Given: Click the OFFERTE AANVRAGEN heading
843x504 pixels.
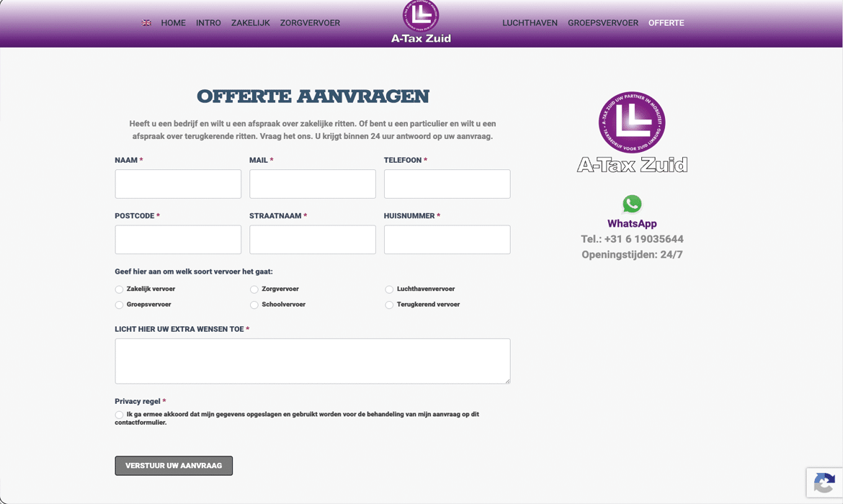Looking at the screenshot, I should 313,96.
